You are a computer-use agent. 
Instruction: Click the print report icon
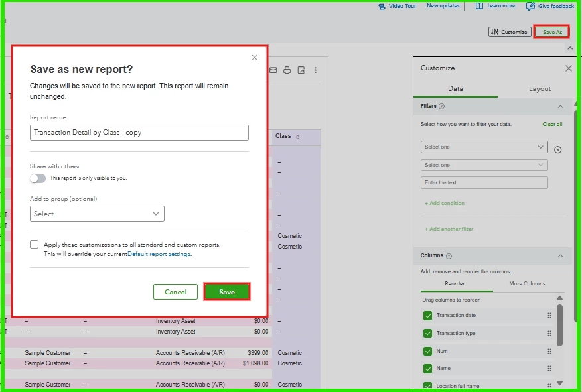(287, 70)
